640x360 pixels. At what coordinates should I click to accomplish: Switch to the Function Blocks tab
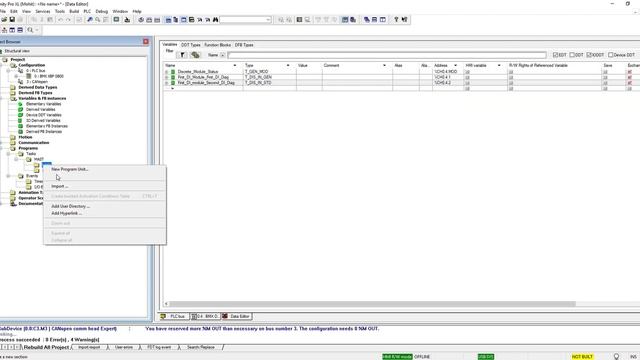[218, 45]
